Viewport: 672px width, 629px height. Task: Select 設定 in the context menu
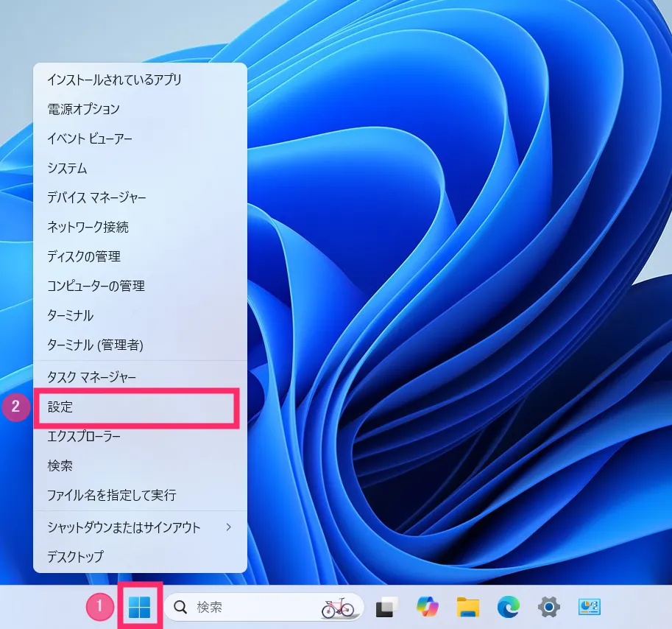tap(140, 407)
